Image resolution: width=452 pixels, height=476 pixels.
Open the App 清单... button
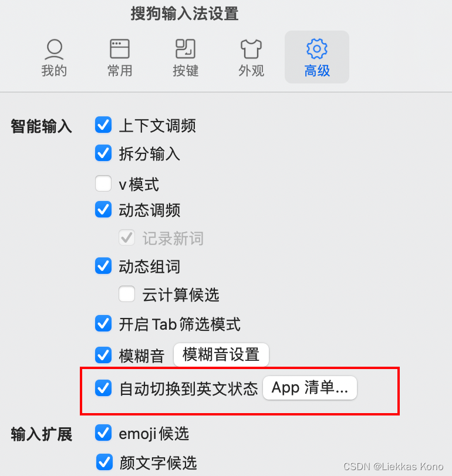tap(310, 388)
